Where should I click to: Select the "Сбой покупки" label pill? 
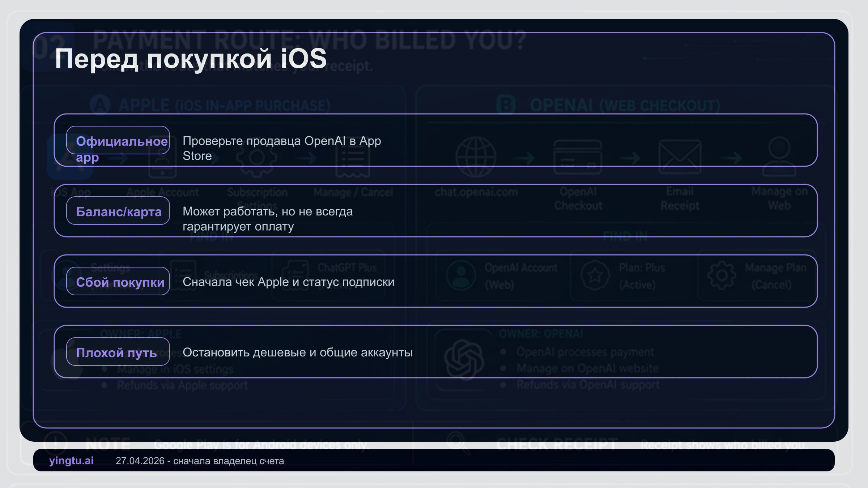118,281
